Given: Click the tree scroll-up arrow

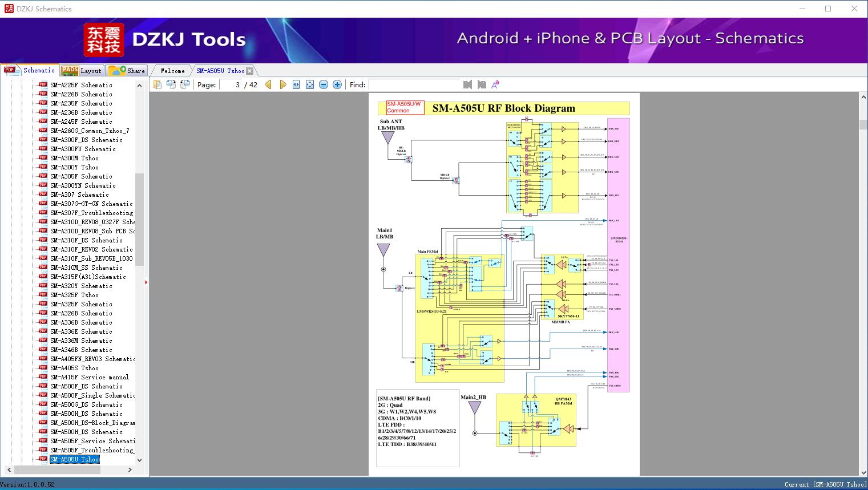Looking at the screenshot, I should pos(139,86).
